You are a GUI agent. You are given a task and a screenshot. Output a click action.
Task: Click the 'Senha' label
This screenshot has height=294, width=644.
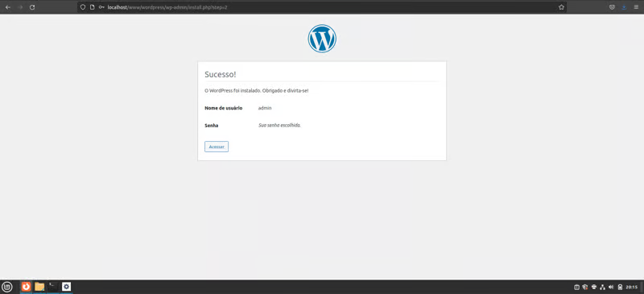point(211,126)
